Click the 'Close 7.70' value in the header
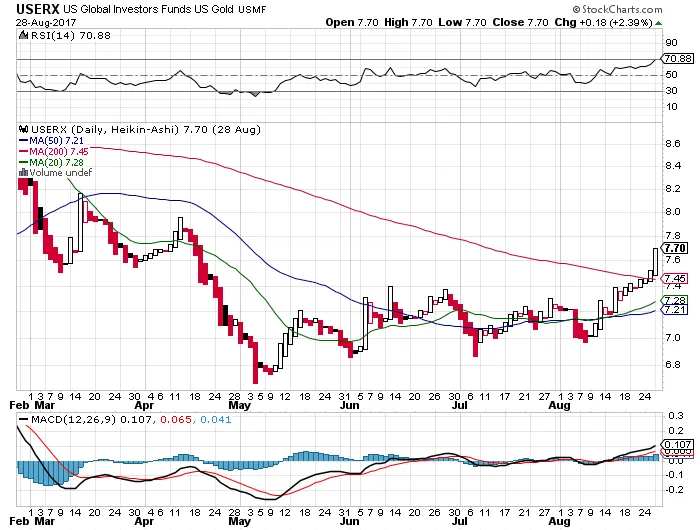Viewport: 700px width, 530px height. [520, 22]
